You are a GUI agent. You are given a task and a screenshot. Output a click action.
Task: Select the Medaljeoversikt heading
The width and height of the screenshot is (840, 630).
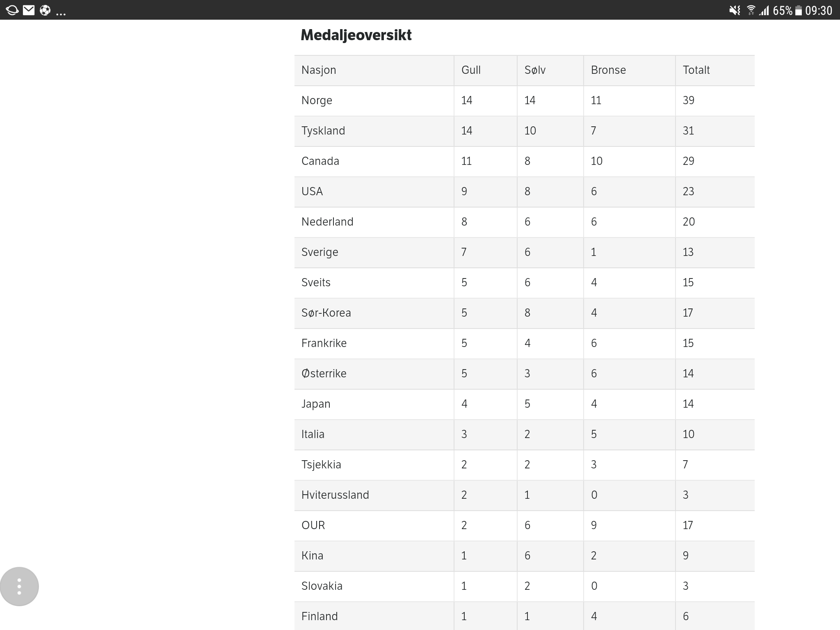tap(356, 35)
